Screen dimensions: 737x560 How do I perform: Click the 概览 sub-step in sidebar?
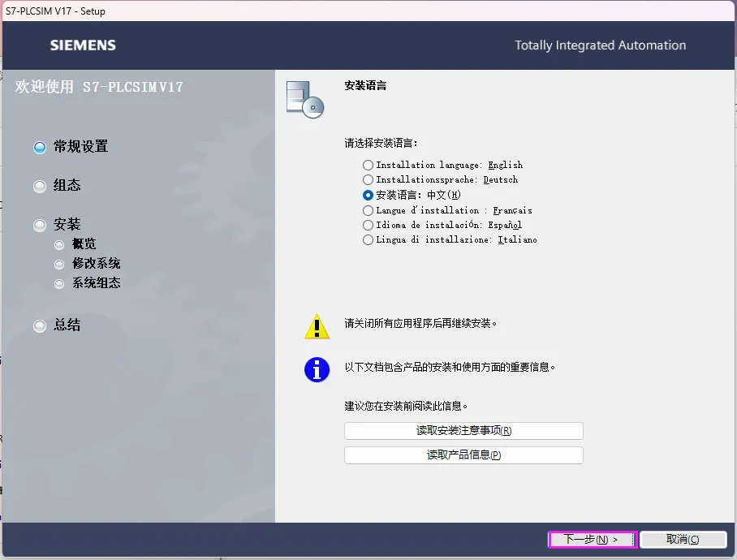click(x=75, y=244)
